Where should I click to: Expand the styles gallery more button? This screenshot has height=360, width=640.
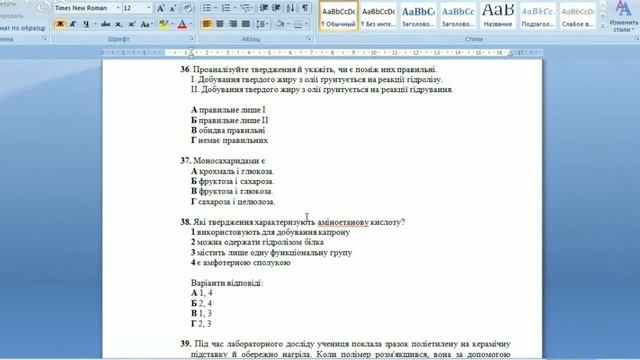pyautogui.click(x=602, y=27)
